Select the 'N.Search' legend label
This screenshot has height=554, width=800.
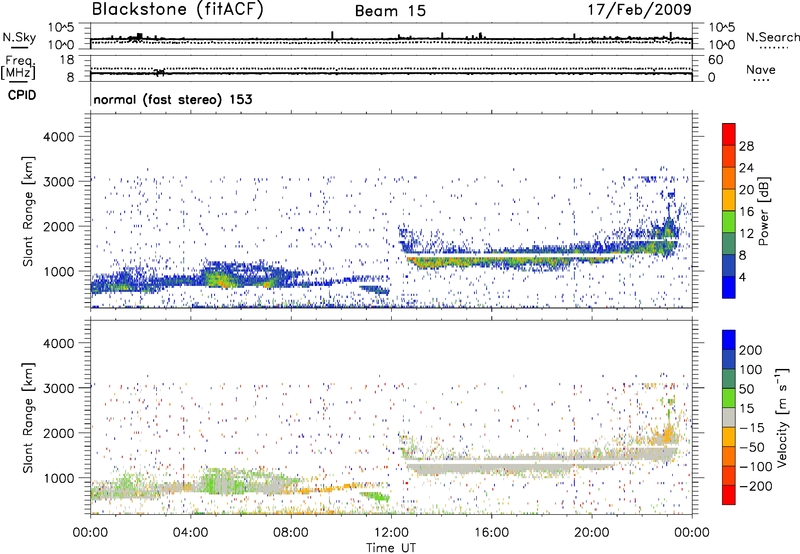(x=772, y=37)
